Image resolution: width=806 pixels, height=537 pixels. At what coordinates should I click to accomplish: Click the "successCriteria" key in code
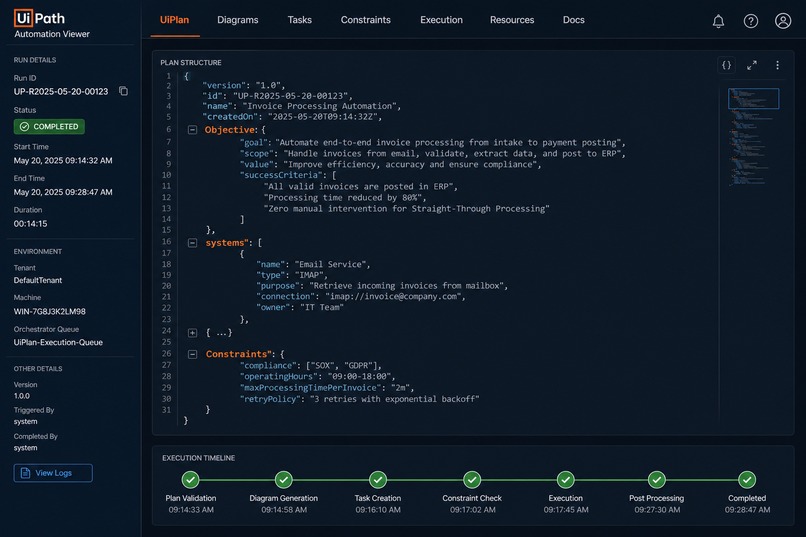[x=282, y=175]
